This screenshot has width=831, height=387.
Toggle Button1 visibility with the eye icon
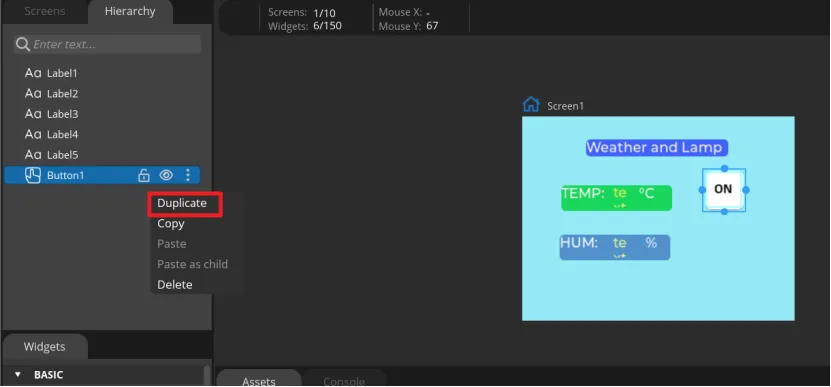[166, 175]
